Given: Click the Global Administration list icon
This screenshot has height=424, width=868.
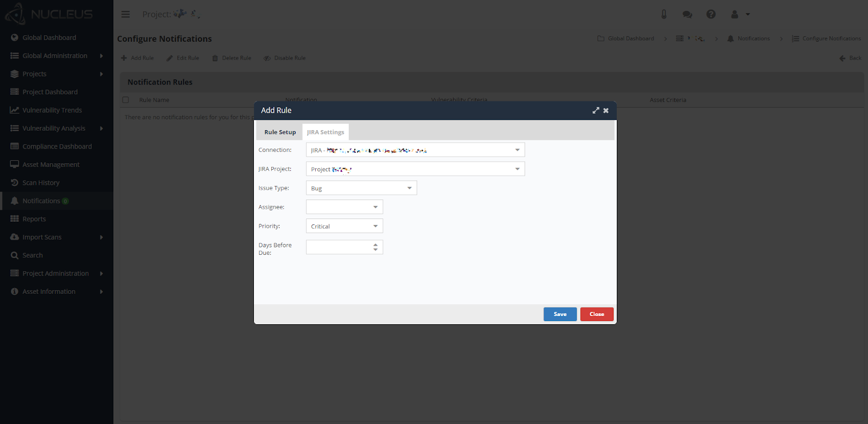Looking at the screenshot, I should (15, 56).
